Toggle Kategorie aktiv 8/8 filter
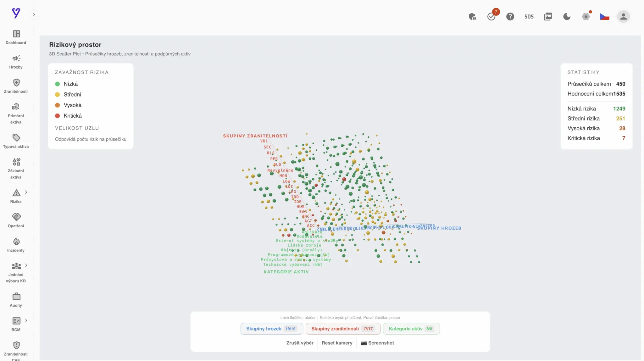 point(411,329)
